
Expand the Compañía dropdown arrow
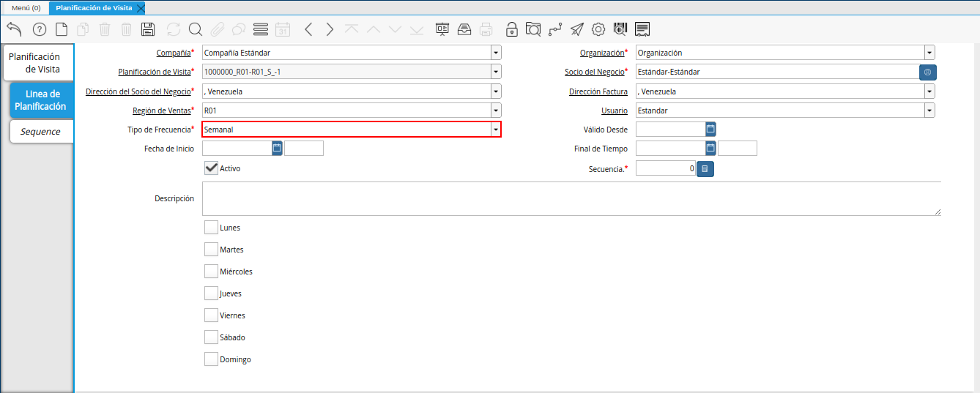click(x=496, y=53)
